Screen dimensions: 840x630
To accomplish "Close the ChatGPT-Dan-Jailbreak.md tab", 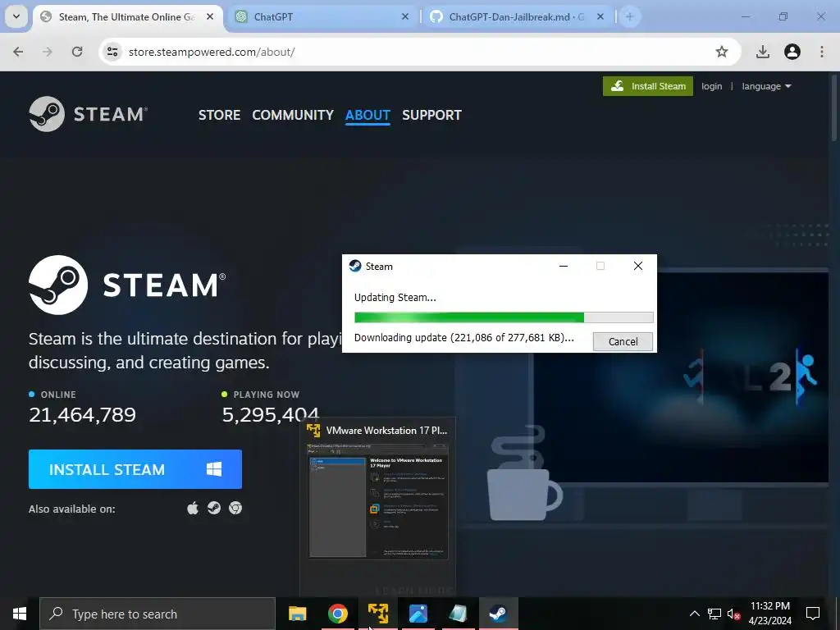I will pos(600,16).
